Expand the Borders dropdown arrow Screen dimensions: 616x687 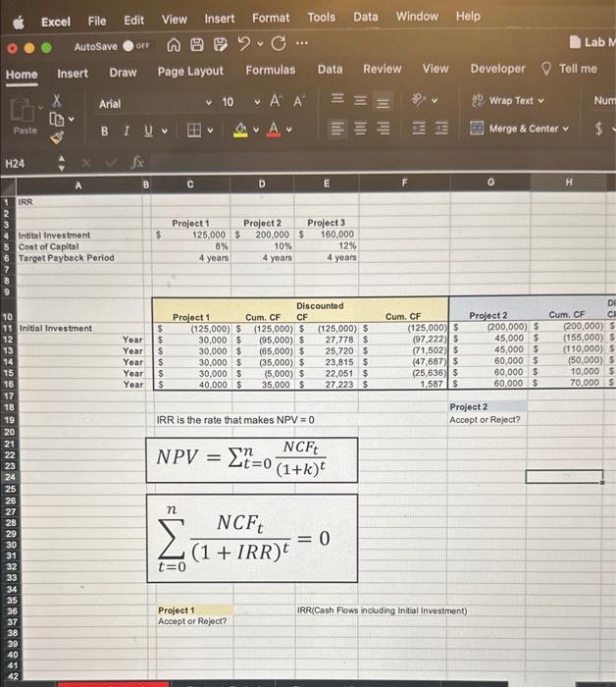coord(210,131)
